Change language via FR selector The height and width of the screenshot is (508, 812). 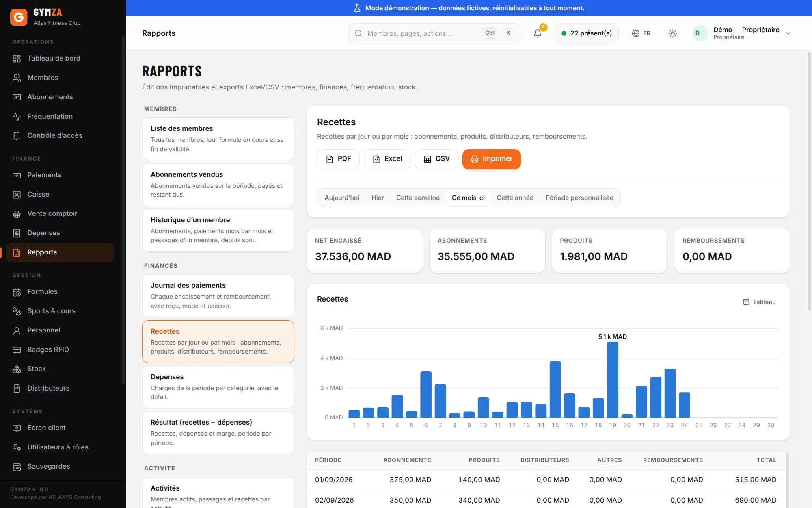641,33
